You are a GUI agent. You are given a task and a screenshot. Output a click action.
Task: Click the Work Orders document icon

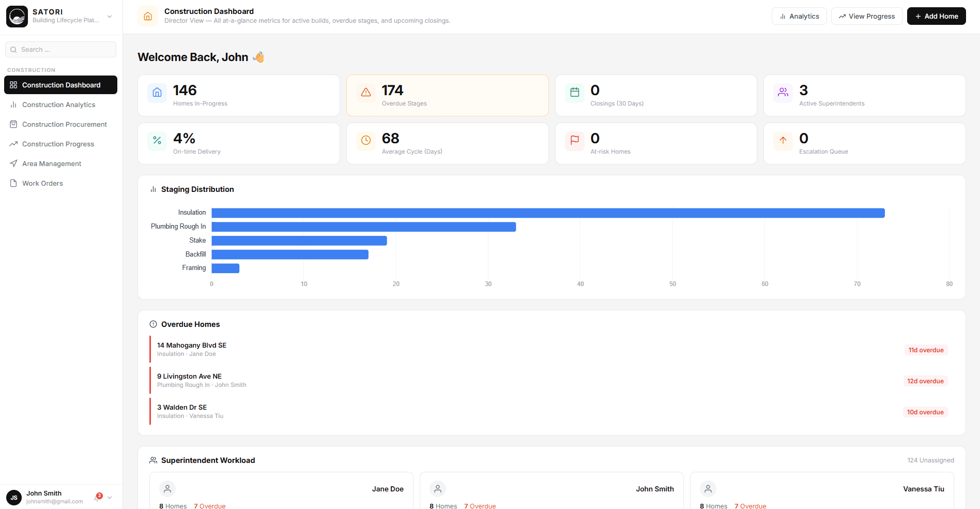click(x=13, y=183)
